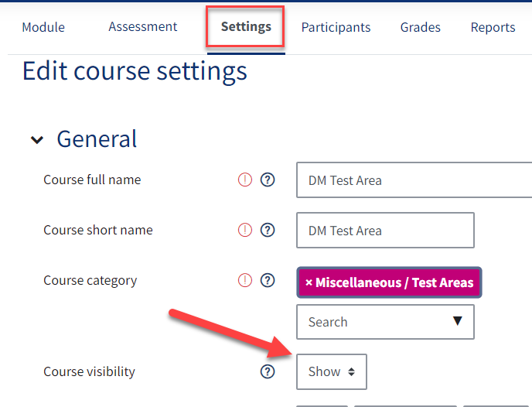532x407 pixels.
Task: Click the Course full name input field
Action: [414, 180]
